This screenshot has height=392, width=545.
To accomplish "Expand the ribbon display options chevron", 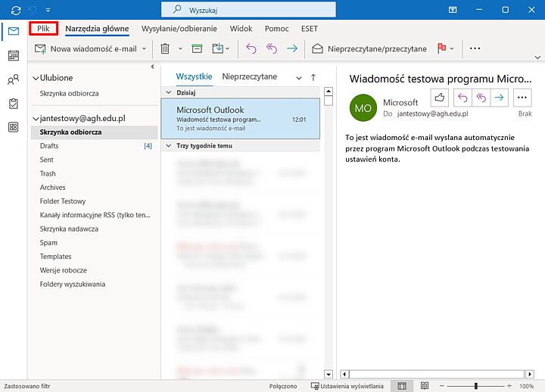I will click(537, 58).
